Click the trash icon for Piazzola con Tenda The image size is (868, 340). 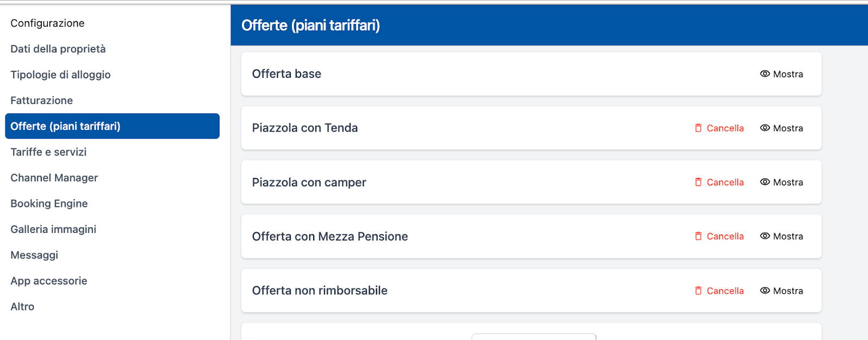698,128
